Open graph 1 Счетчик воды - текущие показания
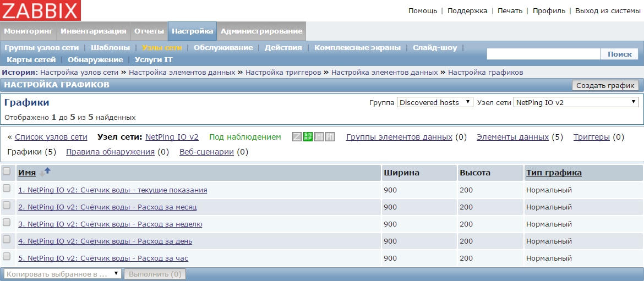644x281 pixels. pos(112,190)
